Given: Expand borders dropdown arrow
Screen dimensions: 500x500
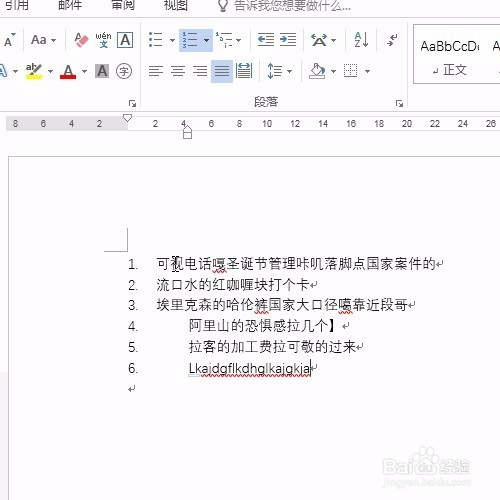Looking at the screenshot, I should pyautogui.click(x=367, y=71).
